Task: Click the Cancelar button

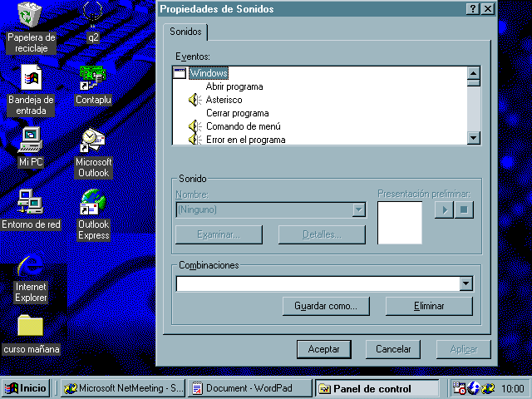Action: [393, 349]
